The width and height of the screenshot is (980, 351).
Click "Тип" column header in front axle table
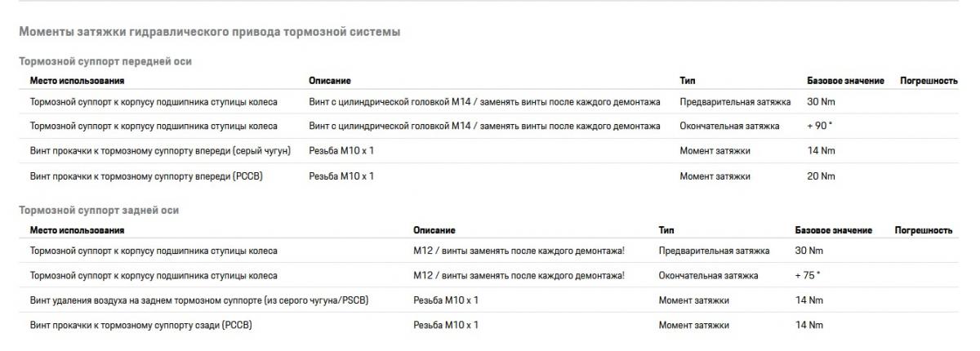pos(688,82)
